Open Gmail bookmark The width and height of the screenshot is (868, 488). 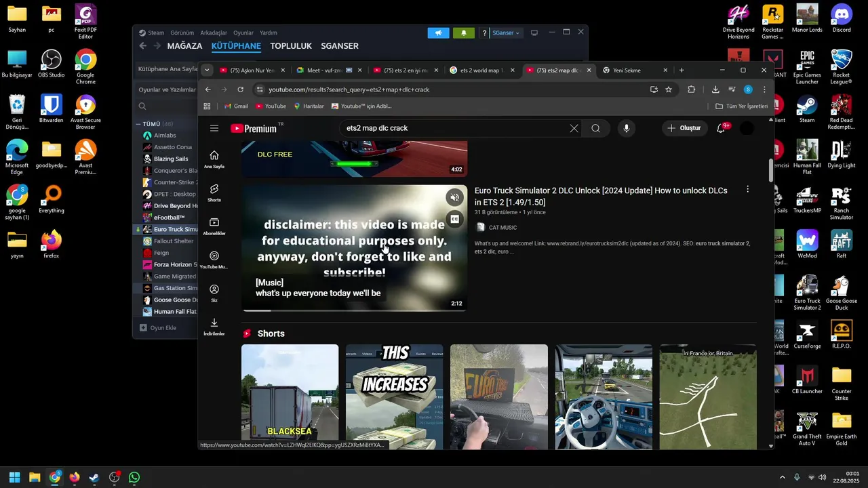236,106
